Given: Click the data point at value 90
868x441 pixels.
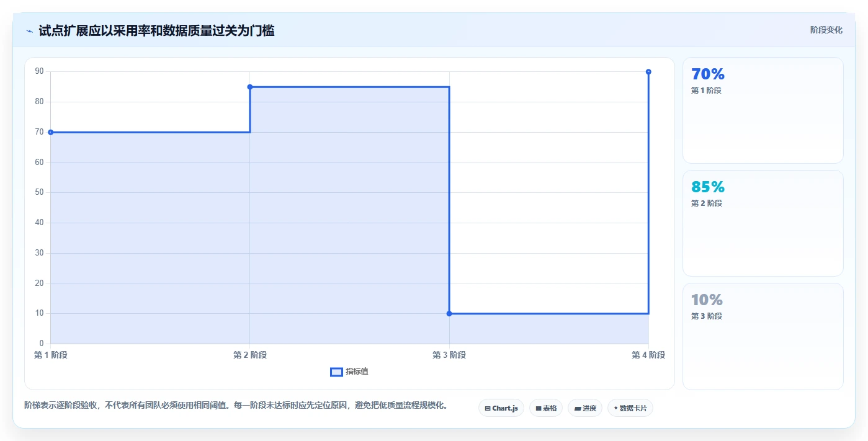Looking at the screenshot, I should click(x=648, y=72).
